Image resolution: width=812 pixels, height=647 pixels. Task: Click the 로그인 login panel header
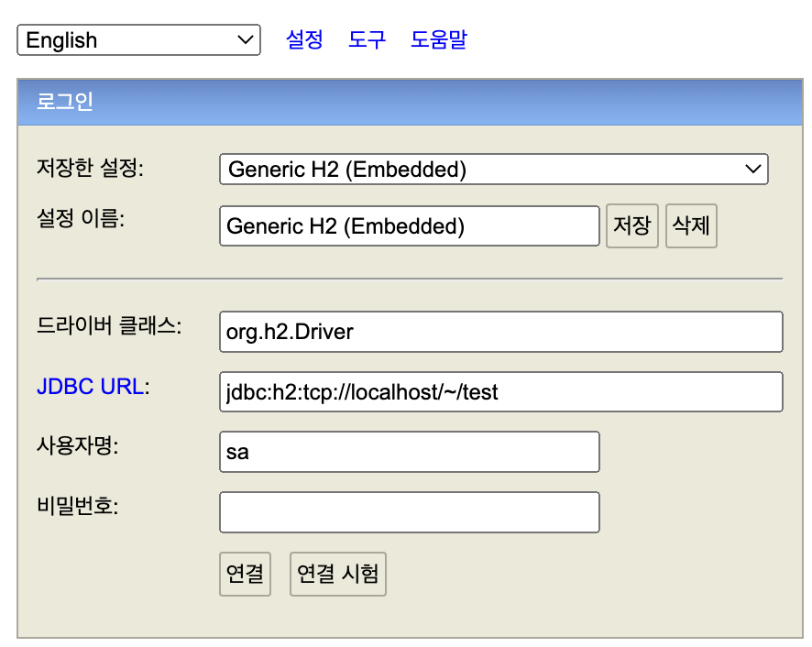click(x=411, y=102)
